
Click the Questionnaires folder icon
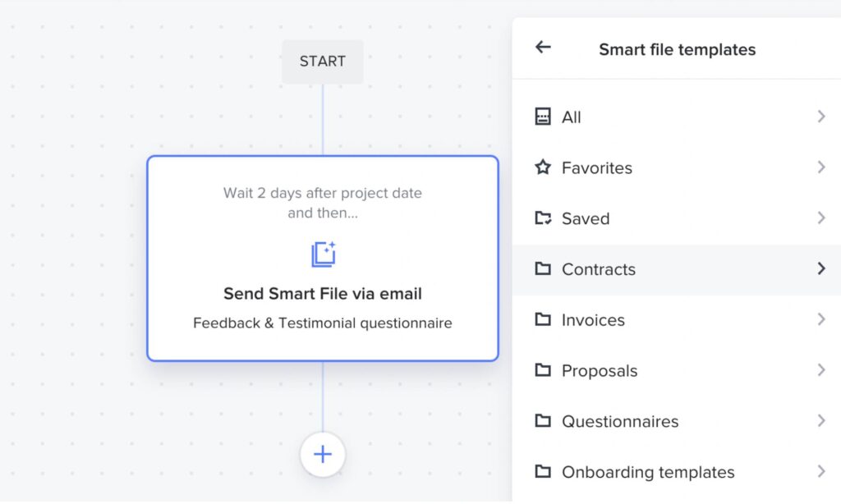click(x=543, y=421)
